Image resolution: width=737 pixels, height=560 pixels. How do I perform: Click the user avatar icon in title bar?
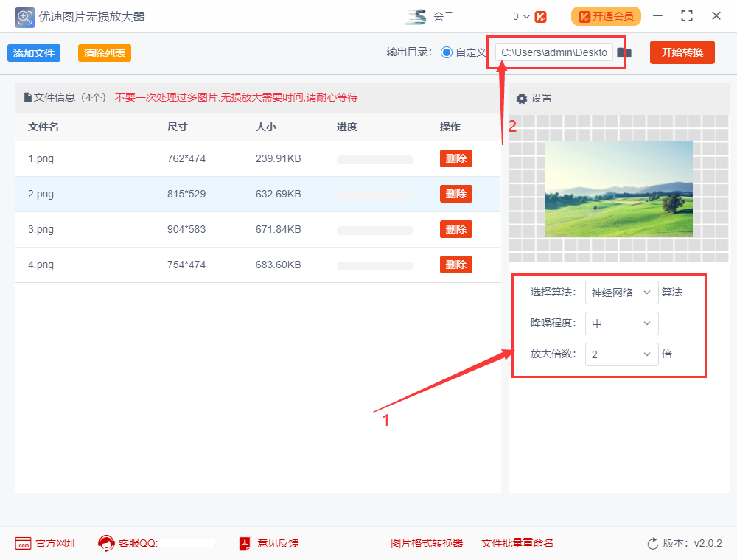pyautogui.click(x=416, y=16)
